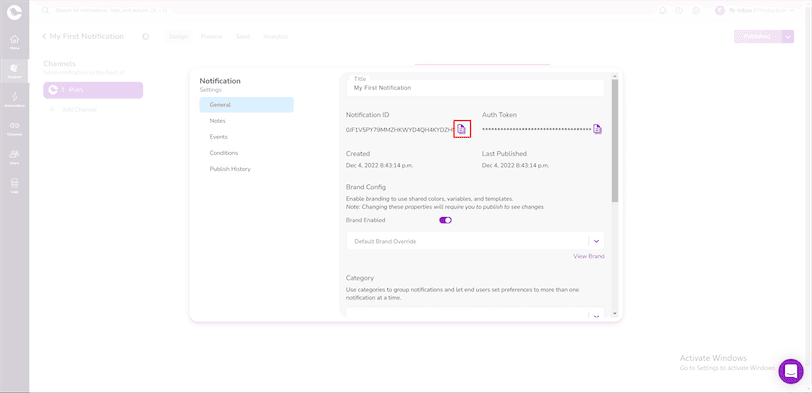Open the help question-mark icon
The width and height of the screenshot is (812, 393).
point(679,10)
